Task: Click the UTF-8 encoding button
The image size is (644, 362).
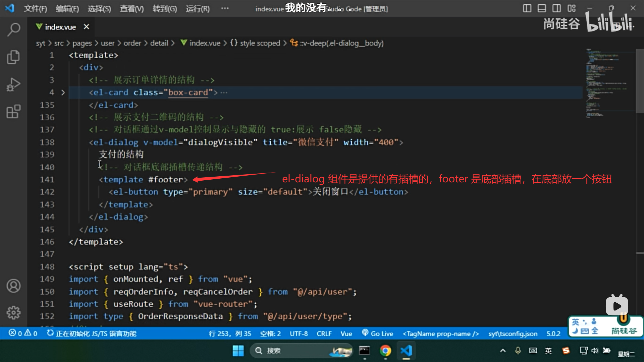Action: 299,334
